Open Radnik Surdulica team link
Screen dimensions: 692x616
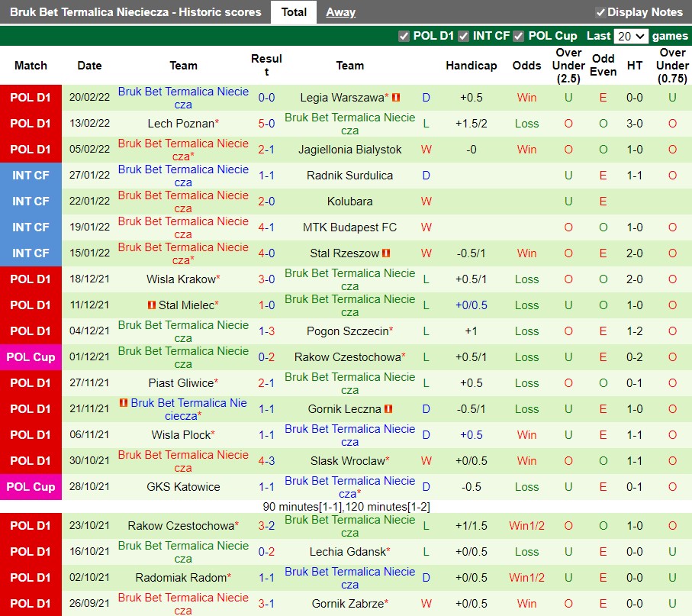point(349,176)
